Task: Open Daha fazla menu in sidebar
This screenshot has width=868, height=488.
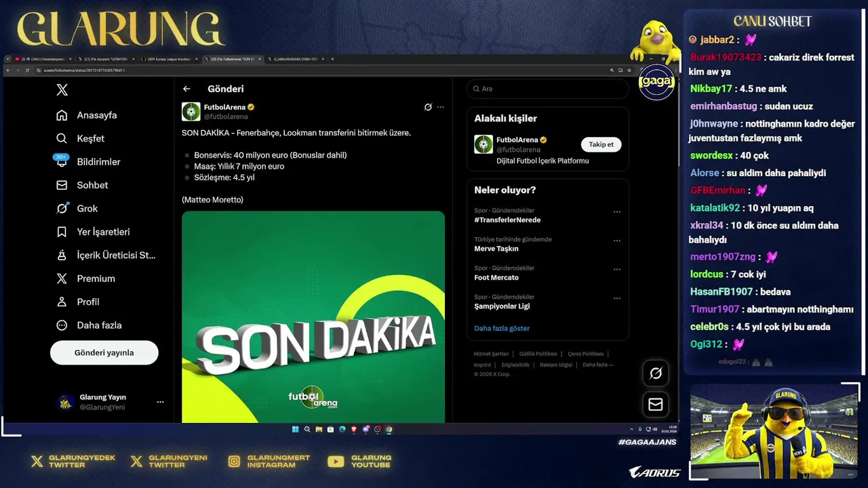Action: [89, 325]
